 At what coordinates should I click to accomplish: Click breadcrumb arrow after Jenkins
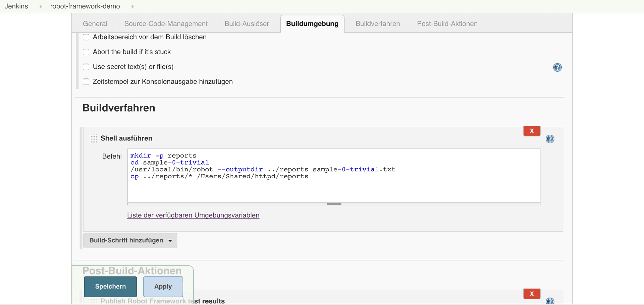pos(41,6)
